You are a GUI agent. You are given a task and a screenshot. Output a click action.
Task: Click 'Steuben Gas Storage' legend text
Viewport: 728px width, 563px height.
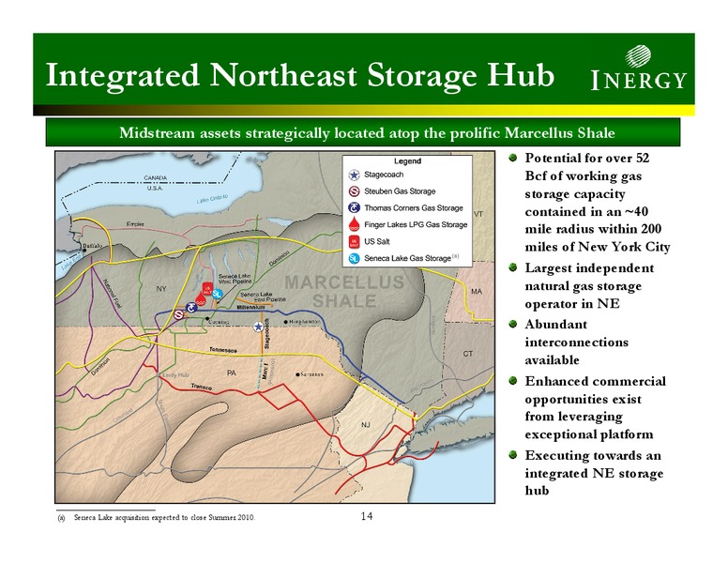tap(400, 191)
